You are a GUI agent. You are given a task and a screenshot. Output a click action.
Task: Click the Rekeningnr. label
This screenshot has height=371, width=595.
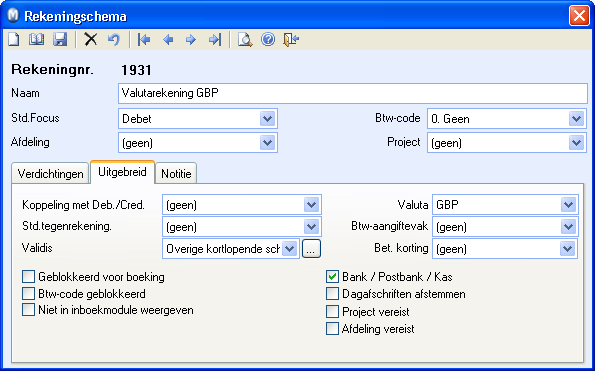pyautogui.click(x=52, y=69)
